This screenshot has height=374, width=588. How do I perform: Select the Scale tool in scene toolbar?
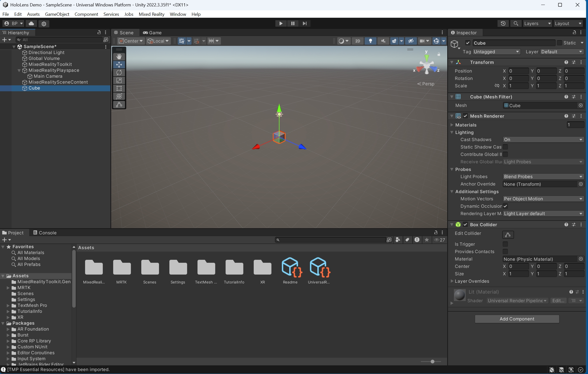[119, 80]
